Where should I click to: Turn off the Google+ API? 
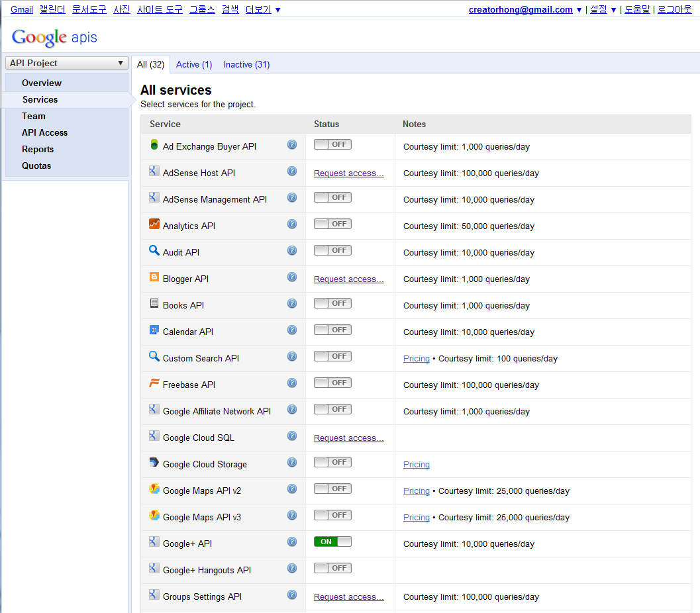click(x=332, y=541)
